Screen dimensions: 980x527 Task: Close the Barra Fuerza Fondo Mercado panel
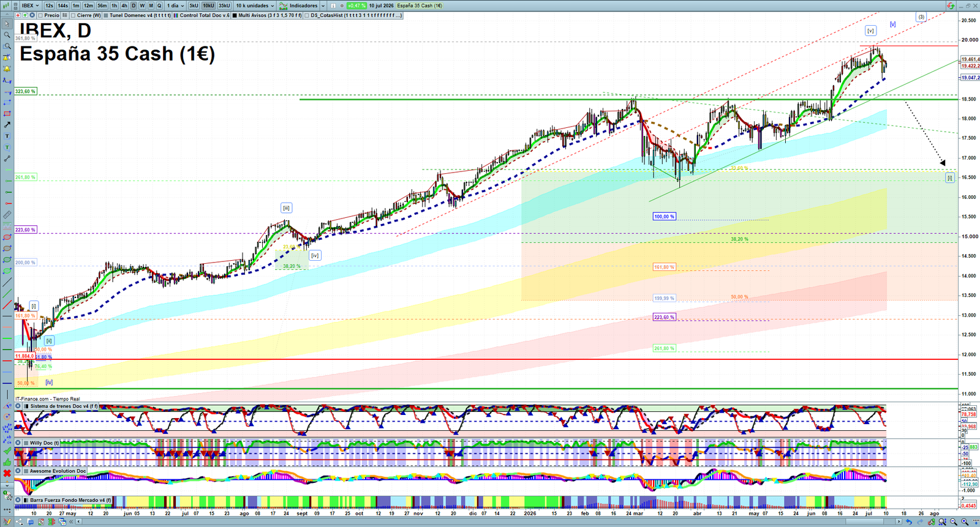pos(18,500)
